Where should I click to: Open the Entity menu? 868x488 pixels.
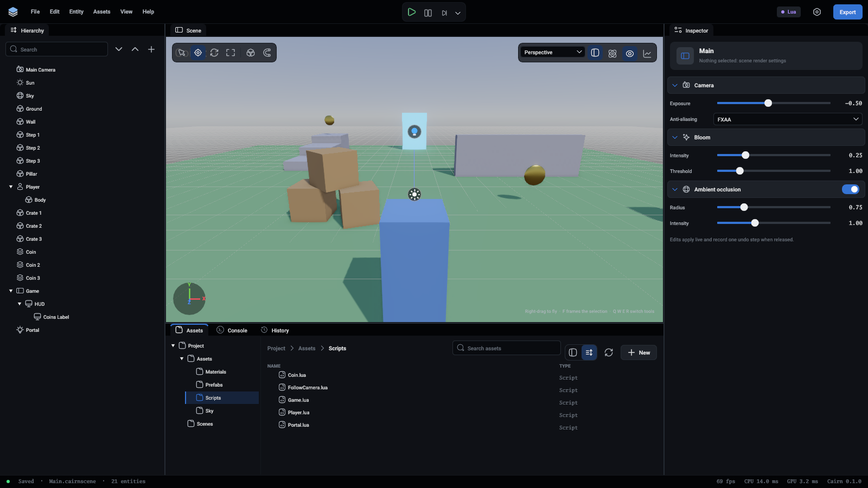click(76, 11)
